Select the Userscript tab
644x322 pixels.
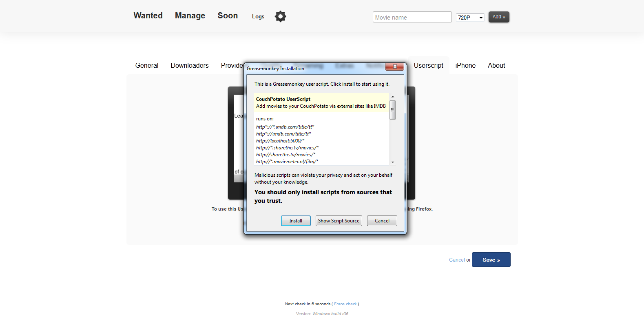428,65
